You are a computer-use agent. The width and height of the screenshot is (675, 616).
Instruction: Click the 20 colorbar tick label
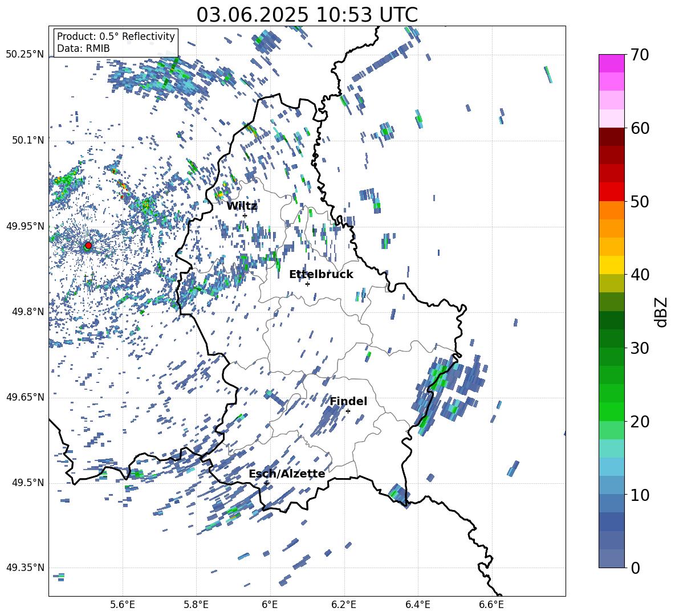tap(640, 422)
